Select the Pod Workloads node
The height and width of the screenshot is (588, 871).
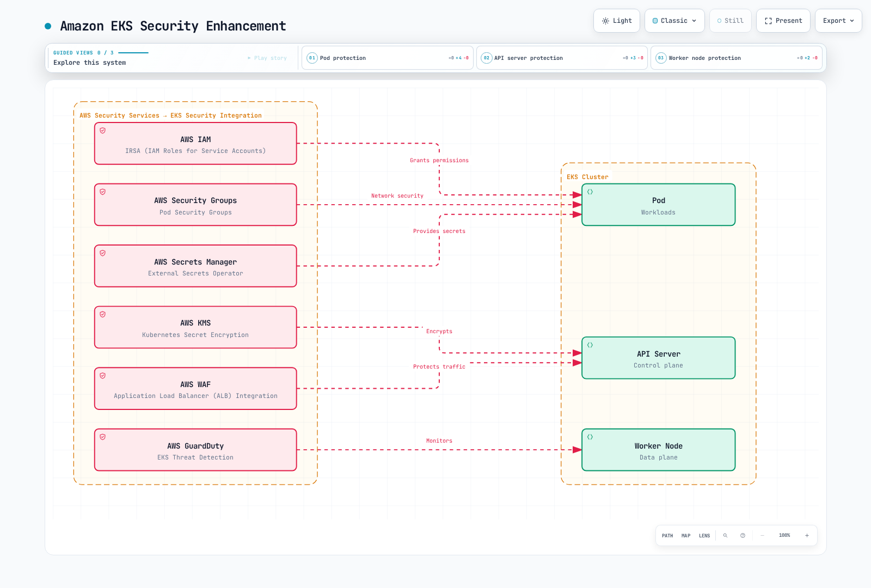[659, 205]
